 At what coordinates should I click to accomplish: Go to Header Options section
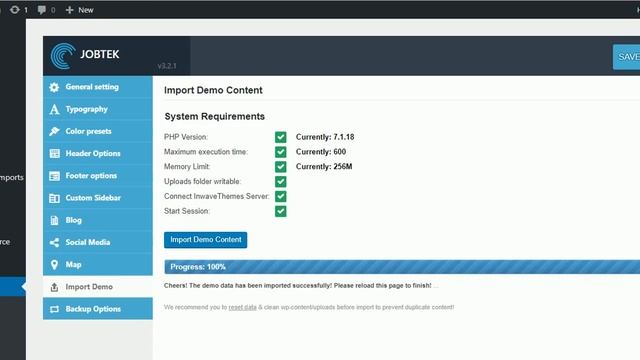pyautogui.click(x=98, y=153)
